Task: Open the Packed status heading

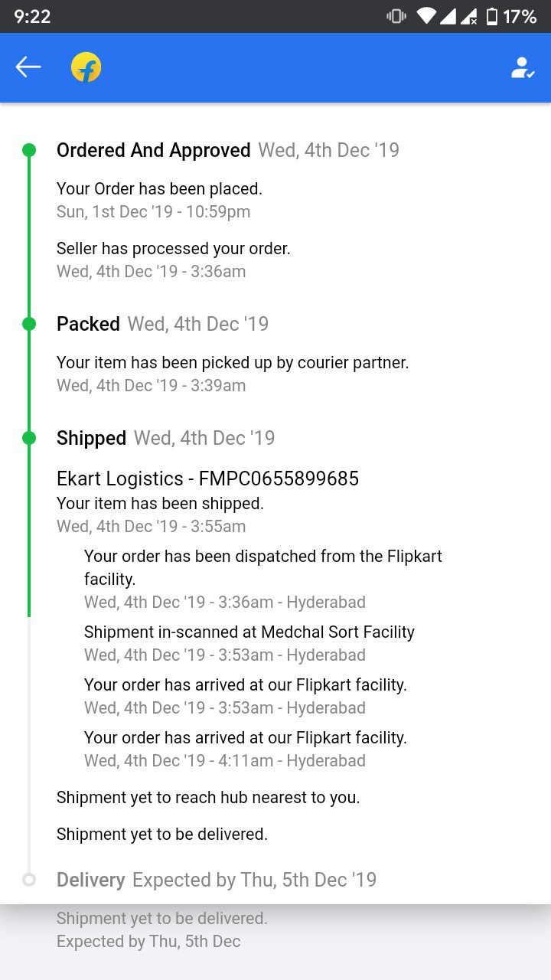Action: [x=88, y=324]
